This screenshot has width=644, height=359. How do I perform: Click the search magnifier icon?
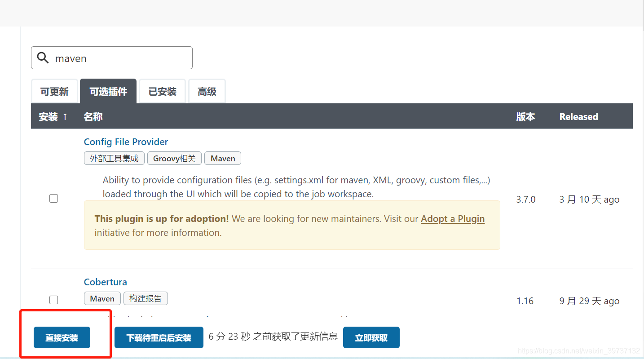tap(43, 58)
